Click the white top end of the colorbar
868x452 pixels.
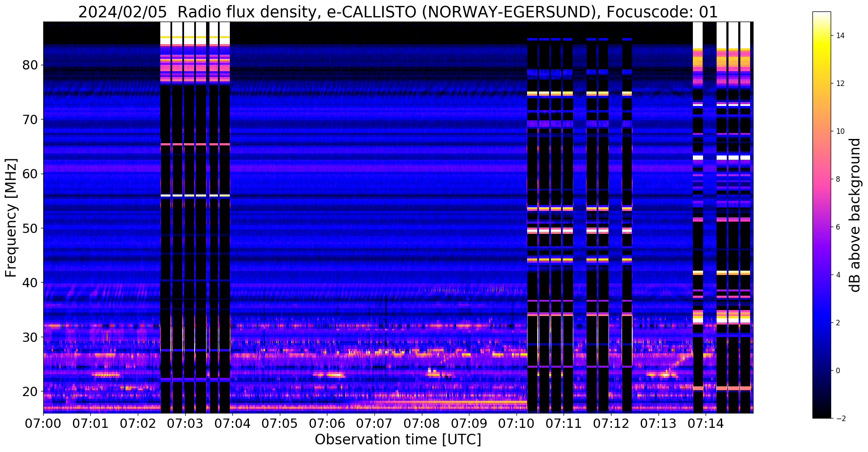pos(821,15)
